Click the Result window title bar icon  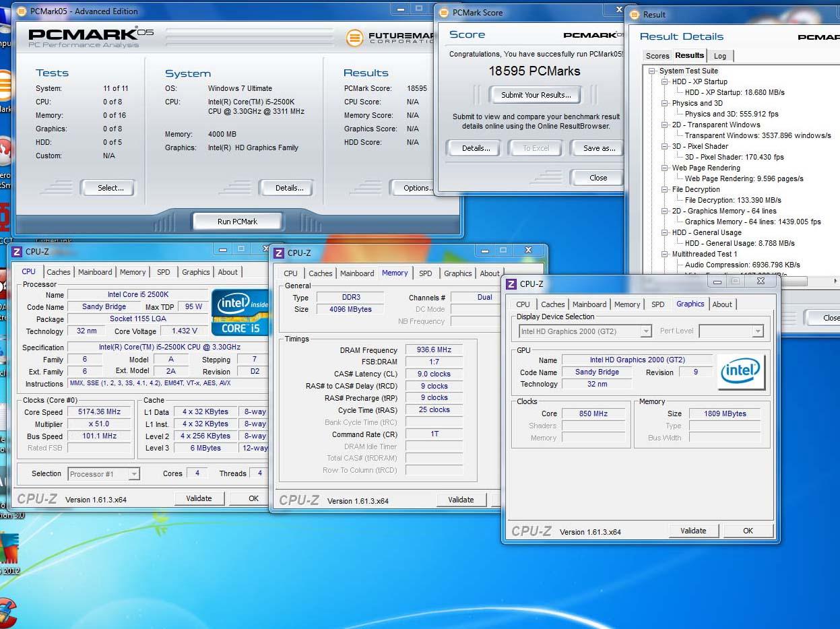[x=634, y=14]
